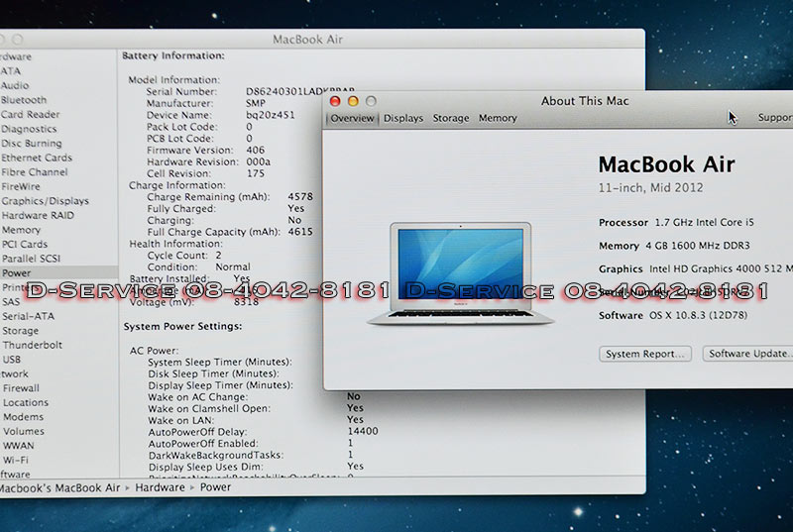
Task: Click the System Report button
Action: (645, 354)
